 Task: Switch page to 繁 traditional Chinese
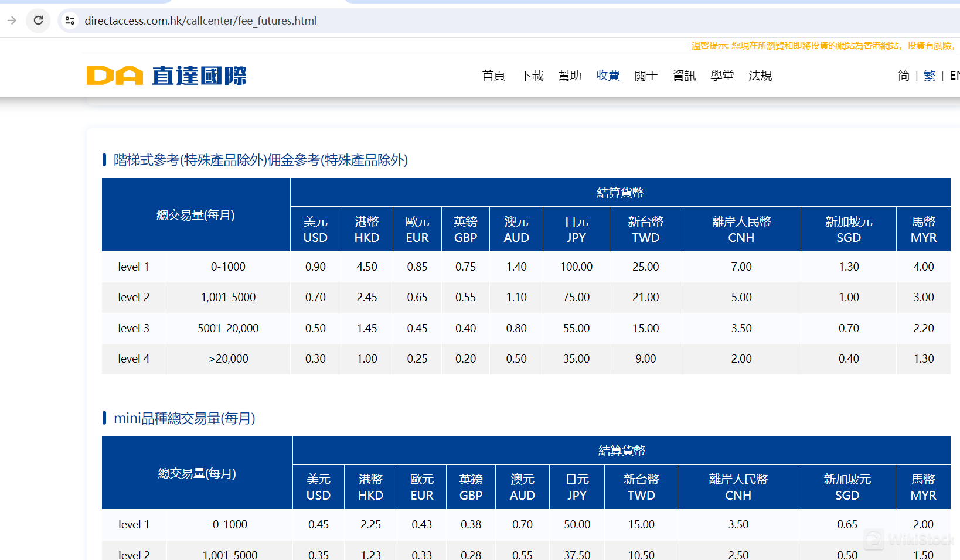point(930,76)
